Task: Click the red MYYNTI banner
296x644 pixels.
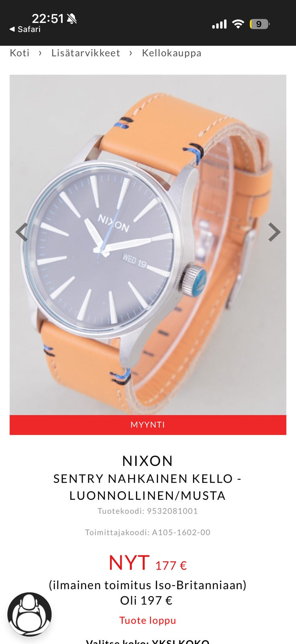Action: tap(148, 425)
